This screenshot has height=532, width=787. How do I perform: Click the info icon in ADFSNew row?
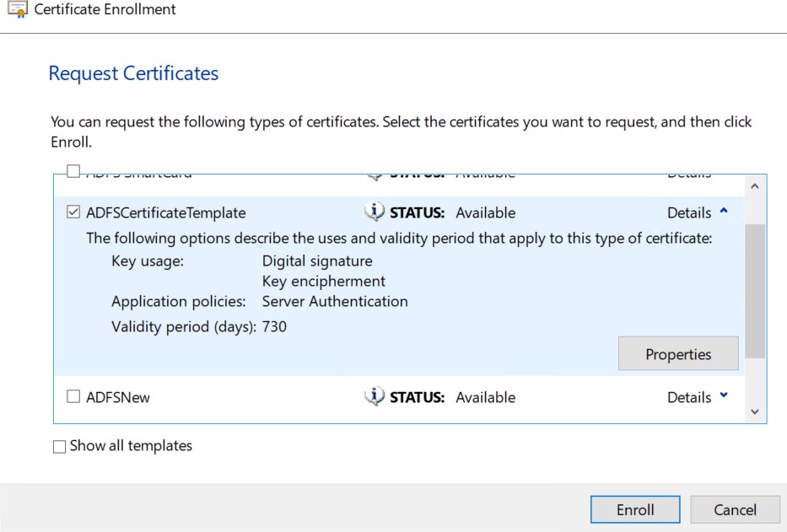tap(375, 396)
